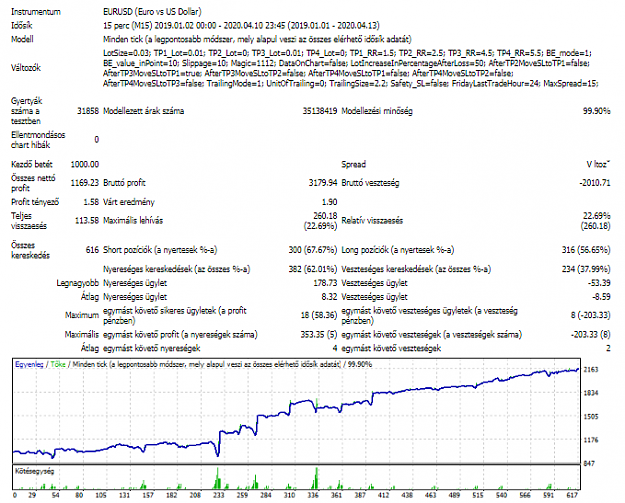The height and width of the screenshot is (503, 625).
Task: Click the 233 x-axis trade number label
Action: coord(218,495)
